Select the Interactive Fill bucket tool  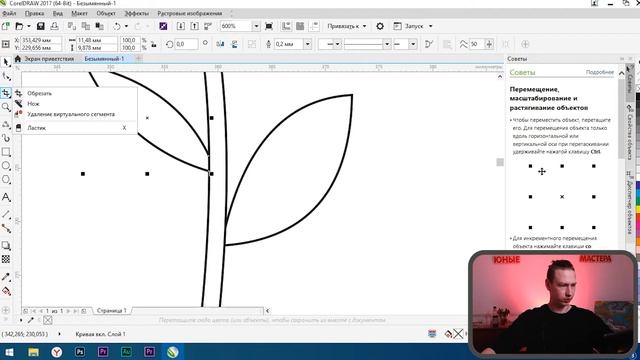point(6,291)
